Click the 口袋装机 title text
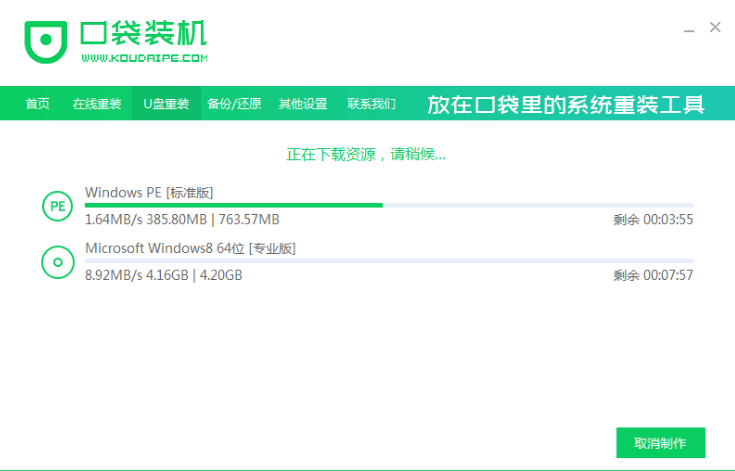The height and width of the screenshot is (471, 735). [x=143, y=33]
